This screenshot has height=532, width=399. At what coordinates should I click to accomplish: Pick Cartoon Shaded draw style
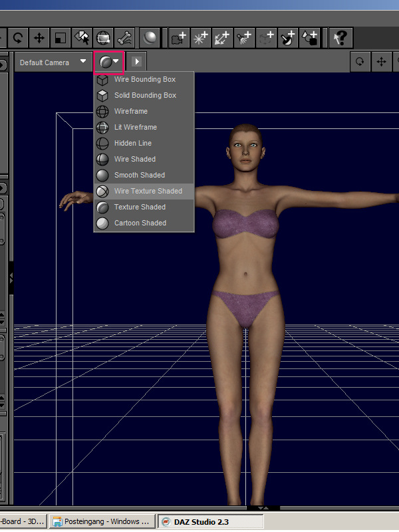(140, 223)
